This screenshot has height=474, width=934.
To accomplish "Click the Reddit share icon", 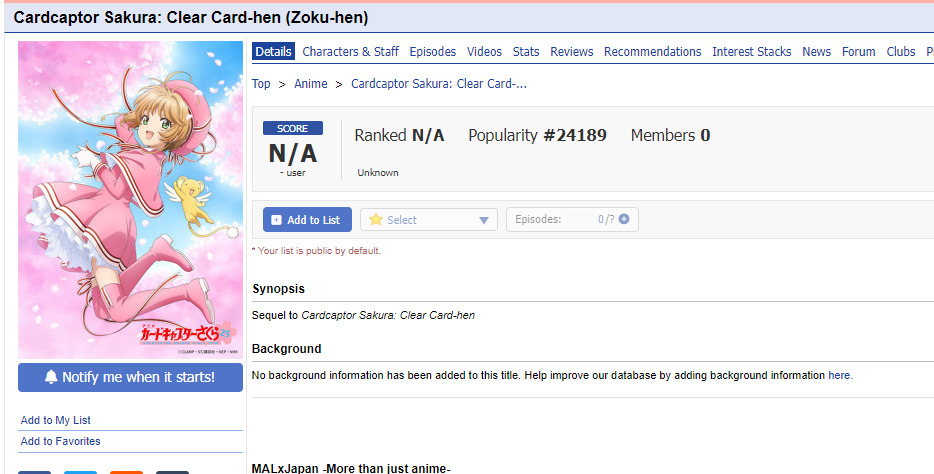I will 126,471.
